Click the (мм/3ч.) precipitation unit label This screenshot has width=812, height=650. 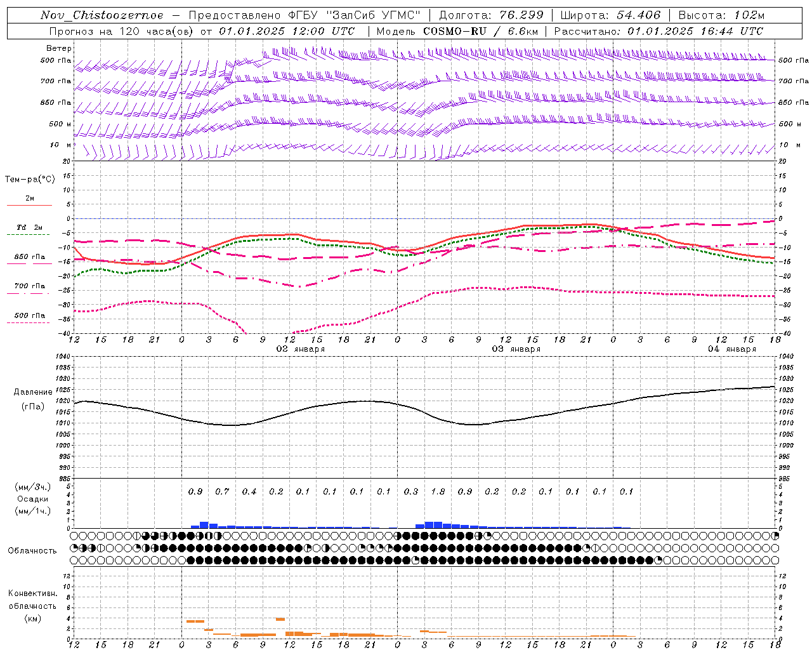pos(33,487)
